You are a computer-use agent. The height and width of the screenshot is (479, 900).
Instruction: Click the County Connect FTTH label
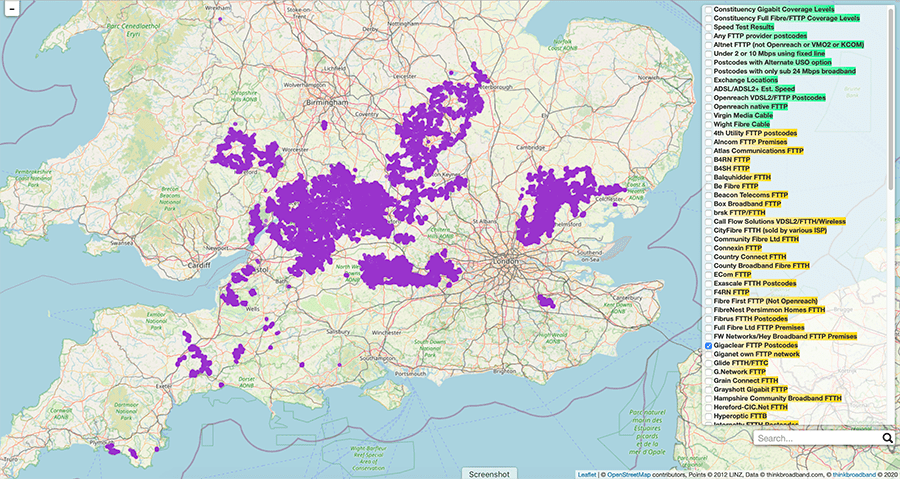coord(750,257)
